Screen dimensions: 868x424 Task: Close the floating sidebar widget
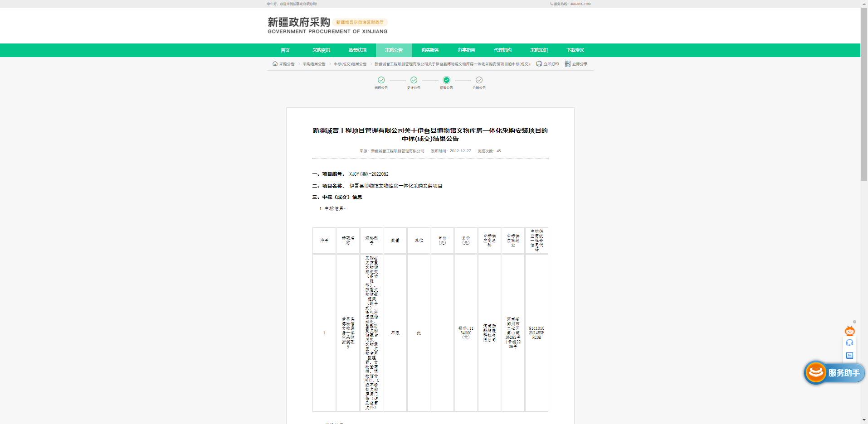coord(854,322)
